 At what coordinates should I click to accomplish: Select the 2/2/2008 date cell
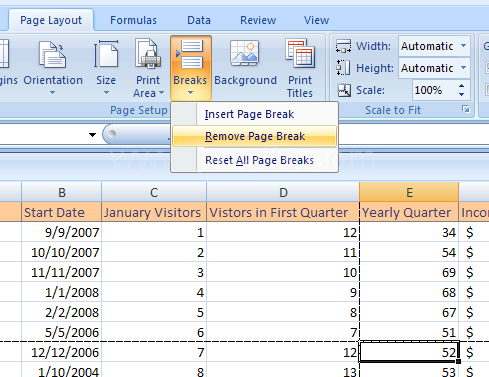[62, 312]
